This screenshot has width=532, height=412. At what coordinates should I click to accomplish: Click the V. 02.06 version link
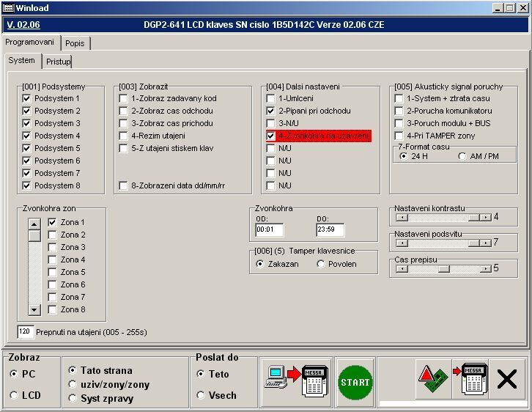pos(23,24)
